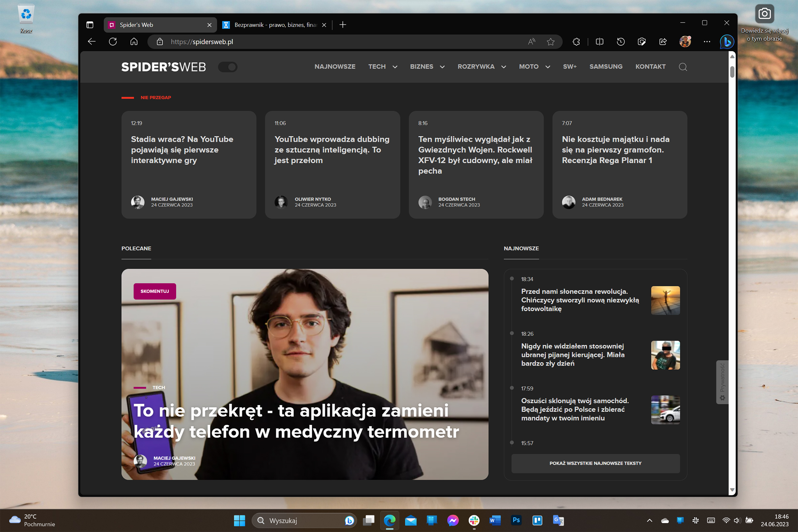
Task: Reload the Spider's Web page
Action: point(113,42)
